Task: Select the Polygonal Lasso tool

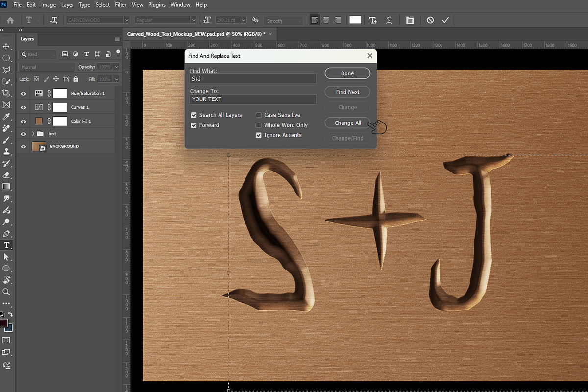Action: click(7, 70)
